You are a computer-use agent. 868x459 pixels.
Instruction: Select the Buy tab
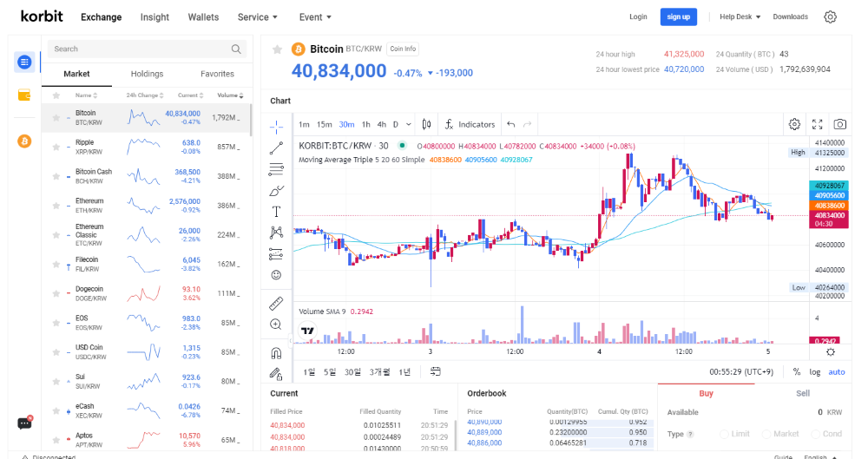tap(706, 393)
